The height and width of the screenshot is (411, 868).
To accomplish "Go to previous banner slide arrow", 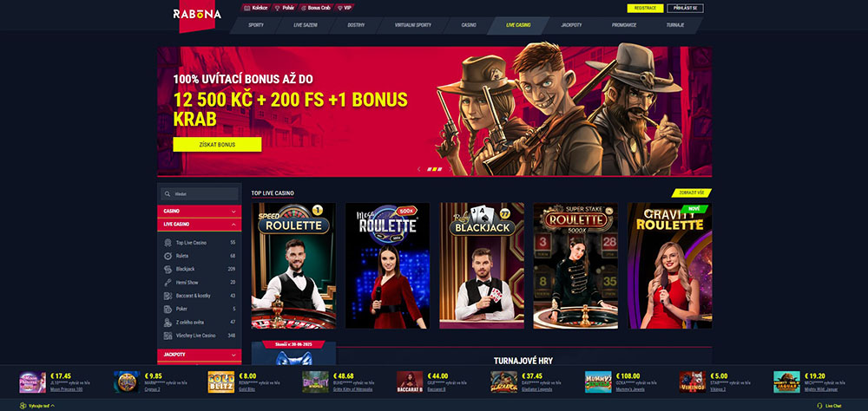I will (419, 169).
